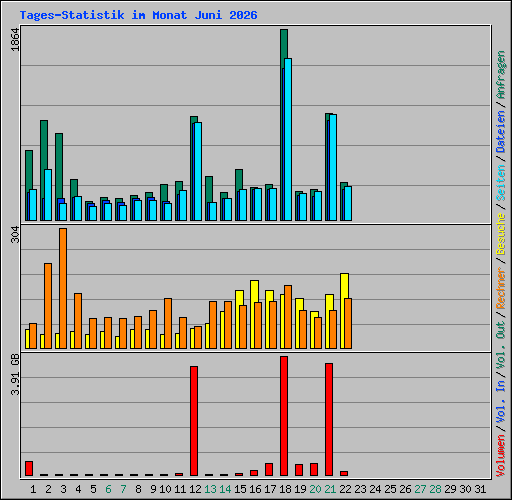Click the red volume bar for day 21

329,419
